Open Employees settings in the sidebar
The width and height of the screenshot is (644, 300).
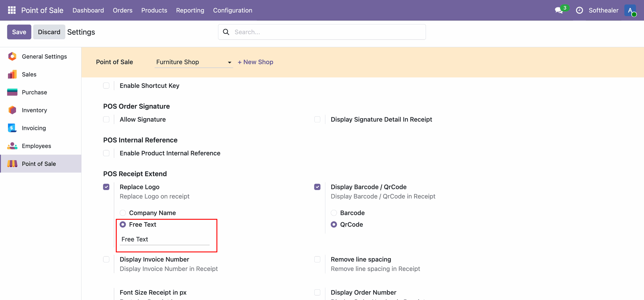pyautogui.click(x=41, y=146)
